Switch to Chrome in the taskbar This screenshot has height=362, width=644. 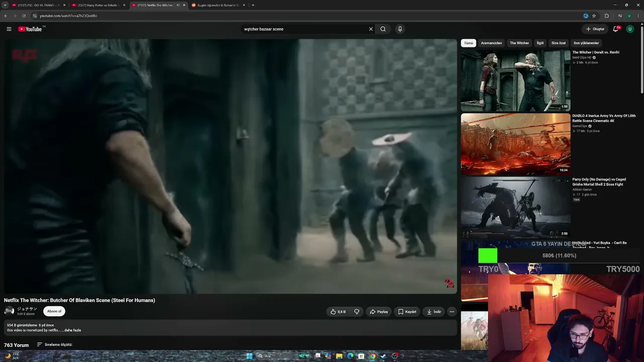click(x=372, y=356)
